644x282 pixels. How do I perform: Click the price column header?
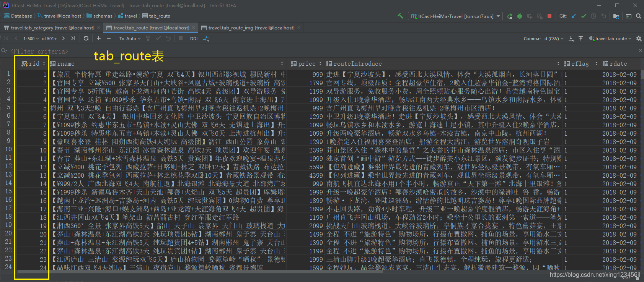[x=306, y=63]
